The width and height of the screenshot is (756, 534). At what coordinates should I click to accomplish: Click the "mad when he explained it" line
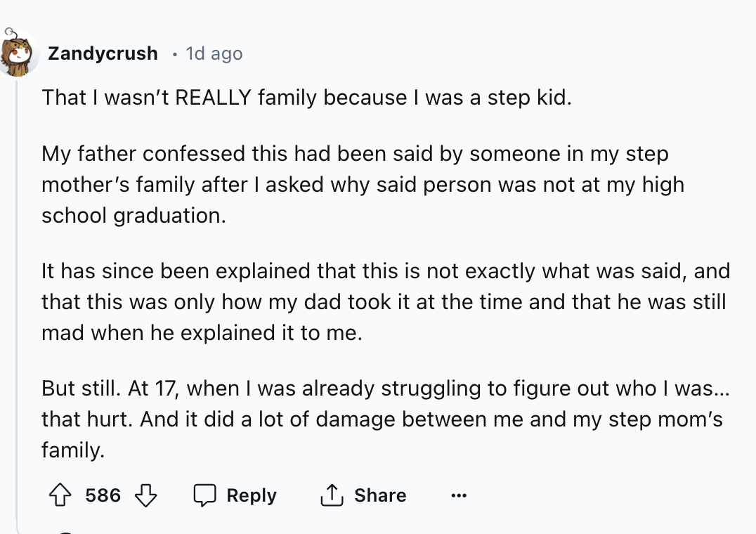[202, 333]
